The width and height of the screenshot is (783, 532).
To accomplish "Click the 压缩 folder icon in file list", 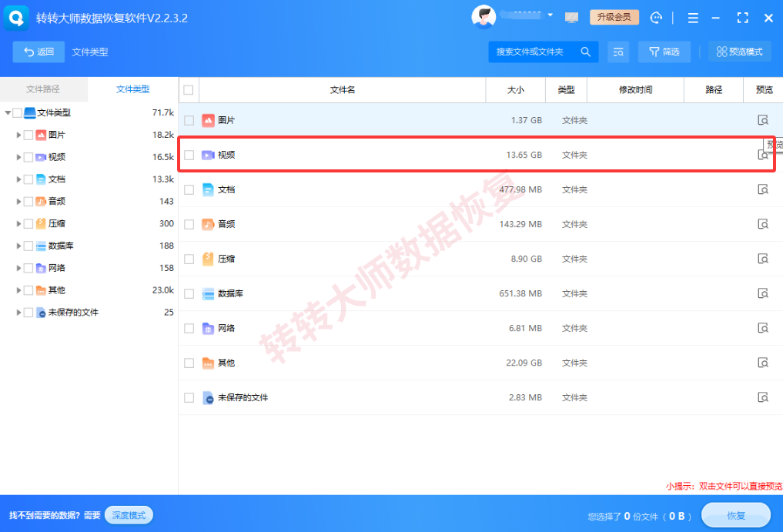I will 208,259.
